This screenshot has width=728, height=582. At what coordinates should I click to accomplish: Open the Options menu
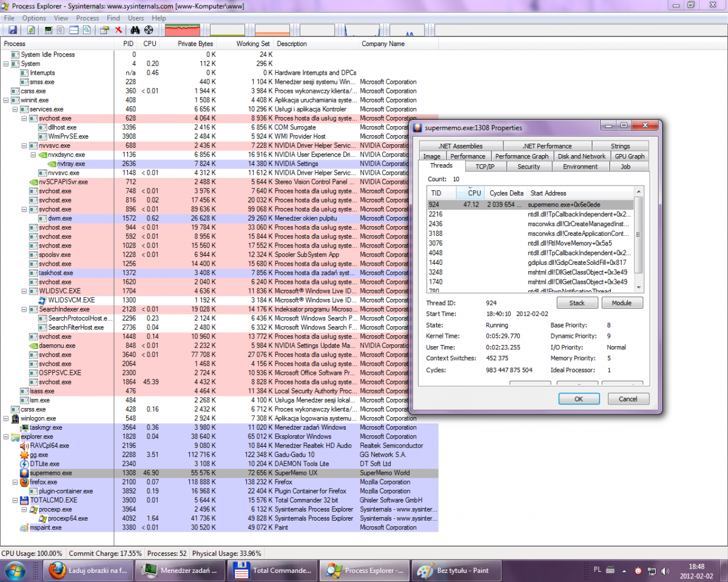pos(34,18)
